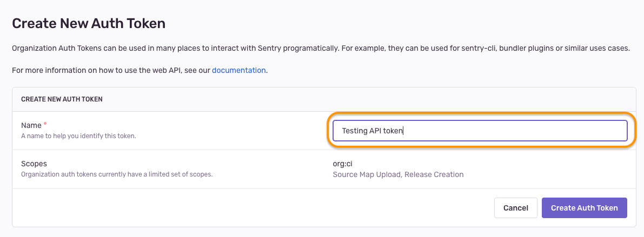Click the Organization Auth Tokens intro paragraph
Image resolution: width=644 pixels, height=237 pixels.
pyautogui.click(x=162, y=48)
